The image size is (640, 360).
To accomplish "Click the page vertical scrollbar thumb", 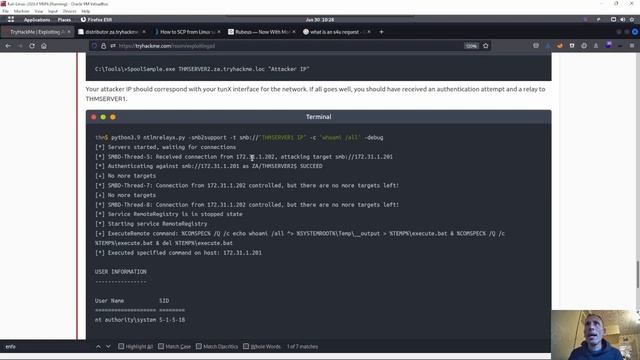I will coord(638,274).
